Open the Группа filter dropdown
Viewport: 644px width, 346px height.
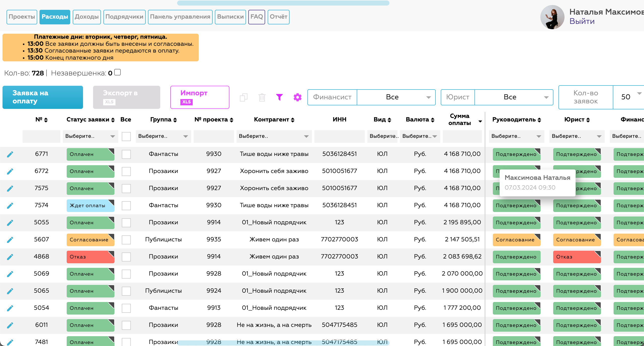(x=163, y=136)
